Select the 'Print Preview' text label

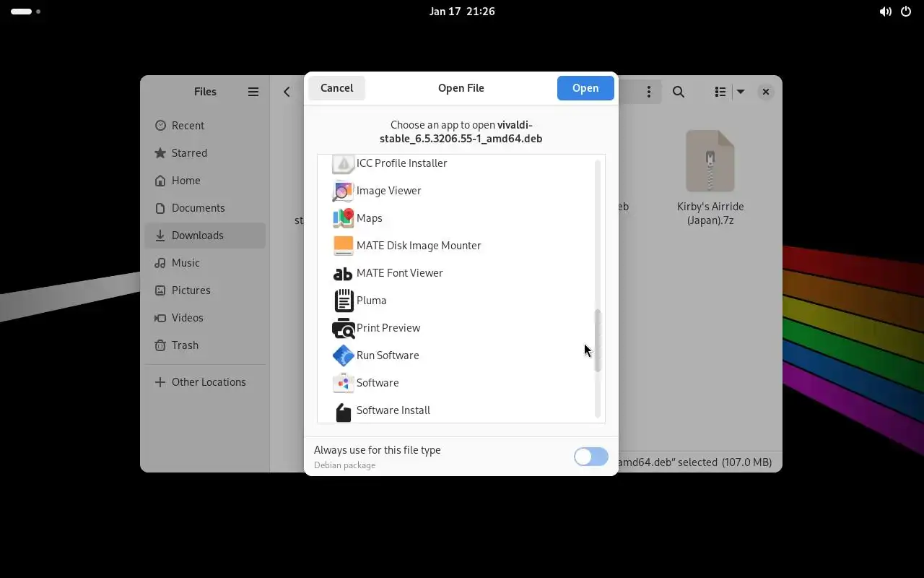pos(388,328)
